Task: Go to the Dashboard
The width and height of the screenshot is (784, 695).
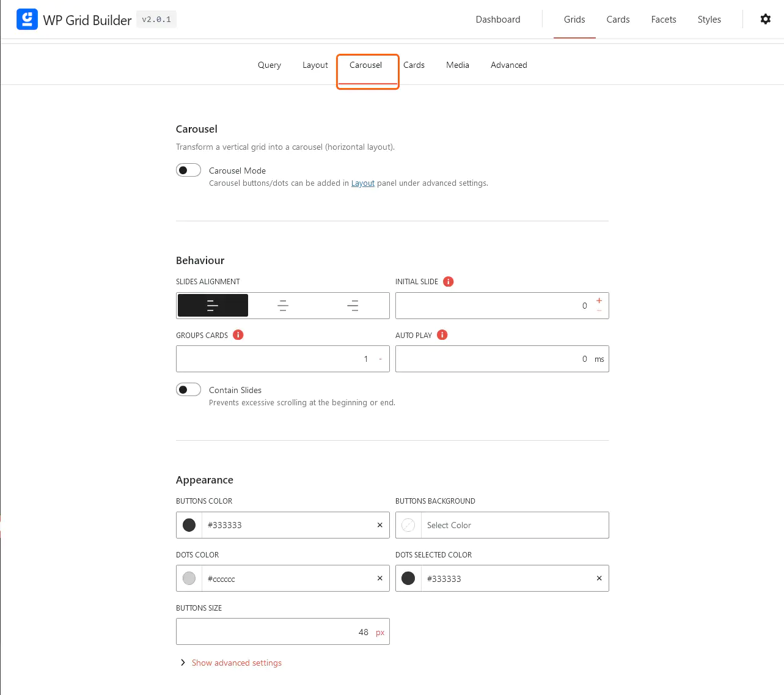Action: click(x=497, y=19)
